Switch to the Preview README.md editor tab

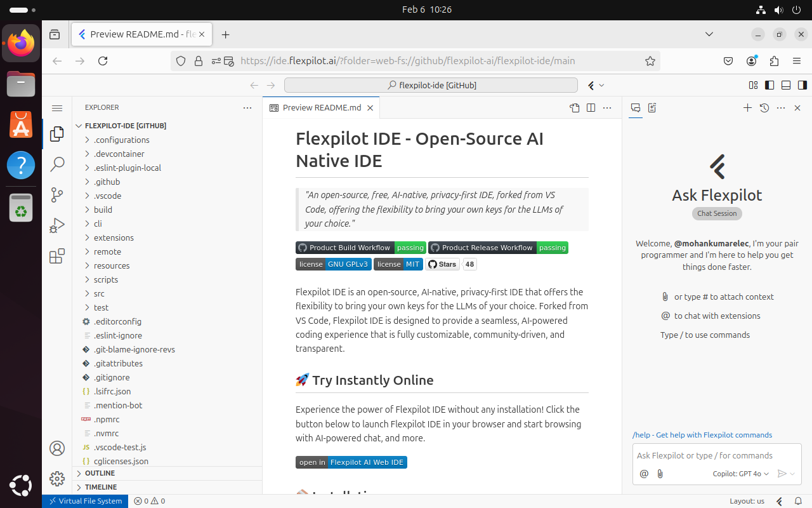[x=321, y=108]
